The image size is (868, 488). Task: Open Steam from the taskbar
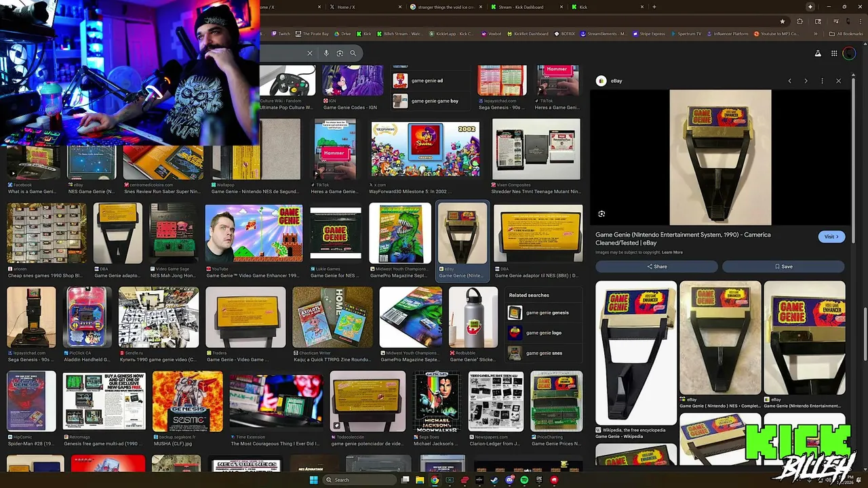click(494, 480)
